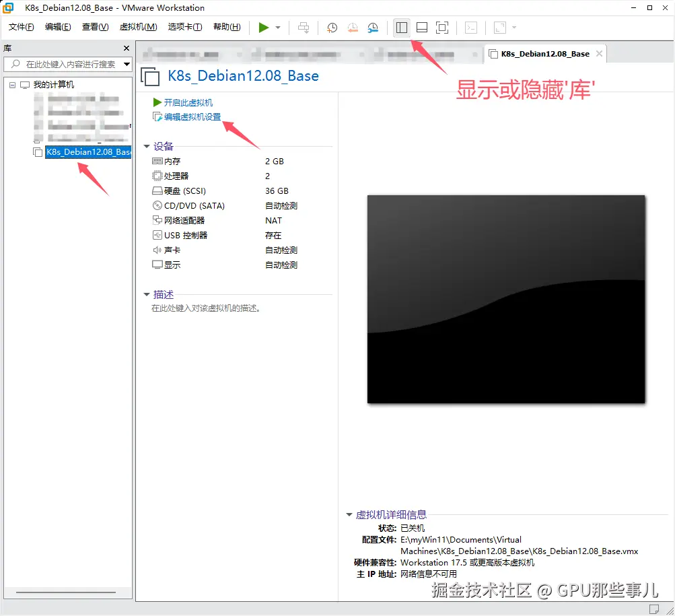The image size is (675, 616).
Task: Click the computer icon beside 我的计算机
Action: (25, 85)
